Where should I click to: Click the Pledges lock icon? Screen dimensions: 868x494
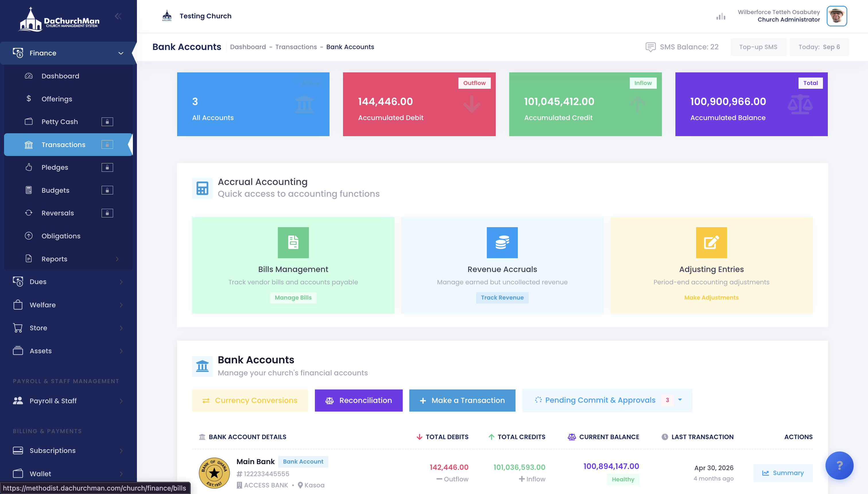coord(107,167)
